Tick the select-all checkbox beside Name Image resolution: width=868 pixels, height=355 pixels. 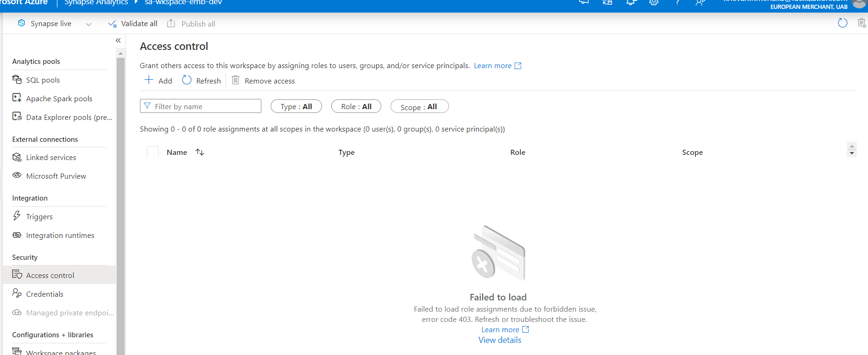point(153,152)
